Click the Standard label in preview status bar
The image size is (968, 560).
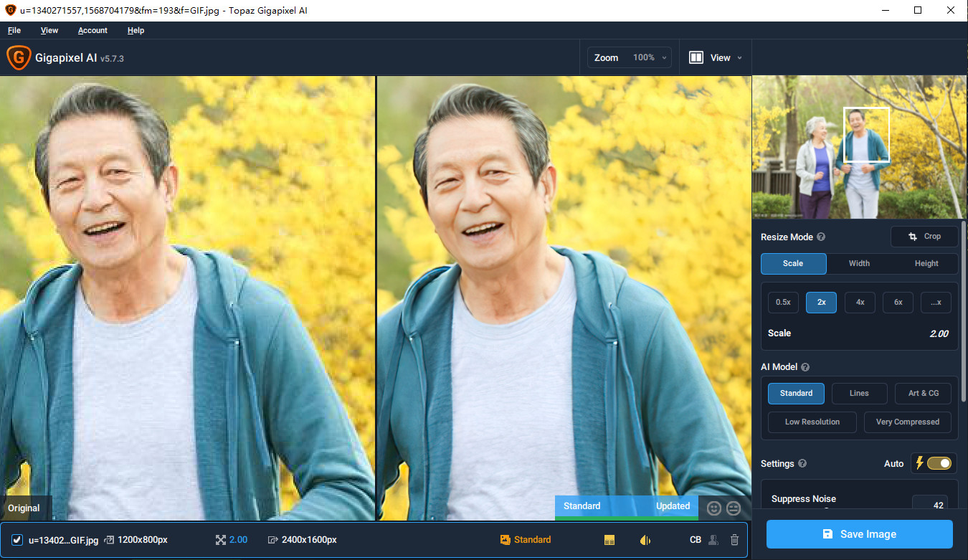[x=582, y=506]
